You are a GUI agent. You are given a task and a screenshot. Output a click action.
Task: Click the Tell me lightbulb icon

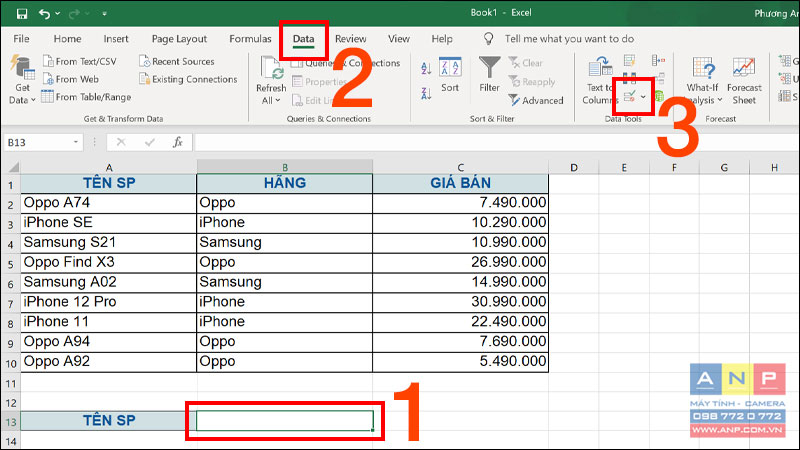[488, 39]
